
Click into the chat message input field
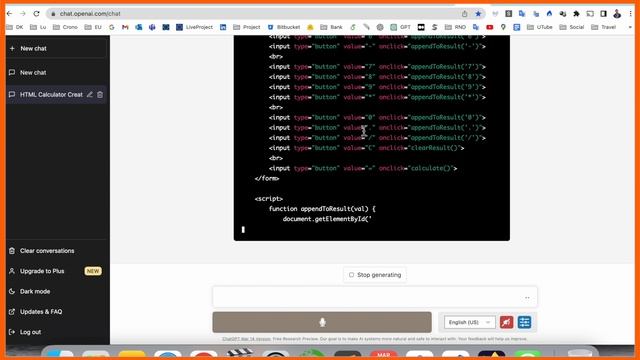tap(375, 297)
